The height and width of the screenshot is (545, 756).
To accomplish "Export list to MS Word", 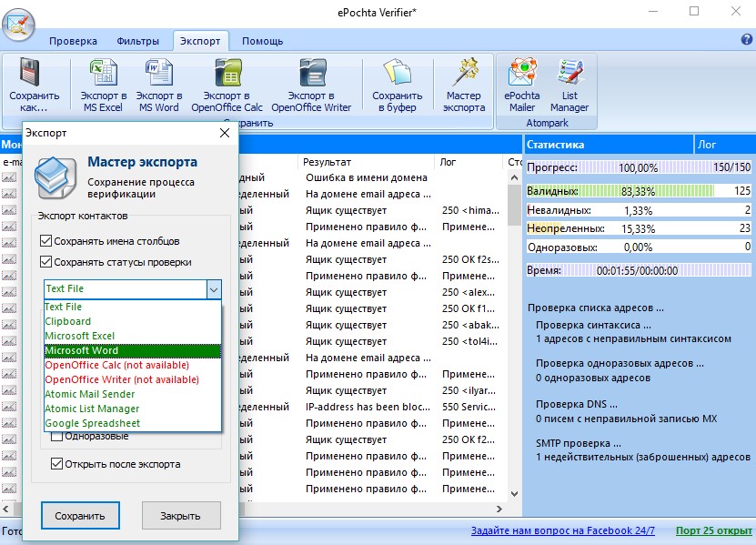I will [x=158, y=86].
